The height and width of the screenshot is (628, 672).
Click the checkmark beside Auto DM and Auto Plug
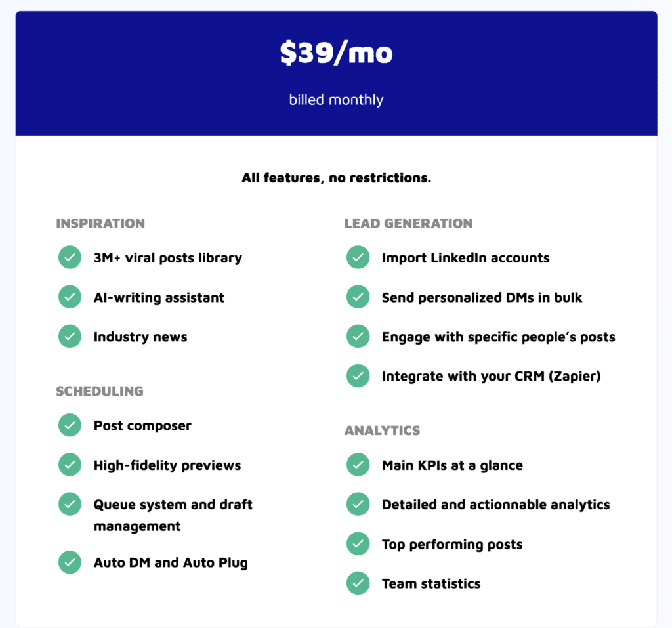70,562
